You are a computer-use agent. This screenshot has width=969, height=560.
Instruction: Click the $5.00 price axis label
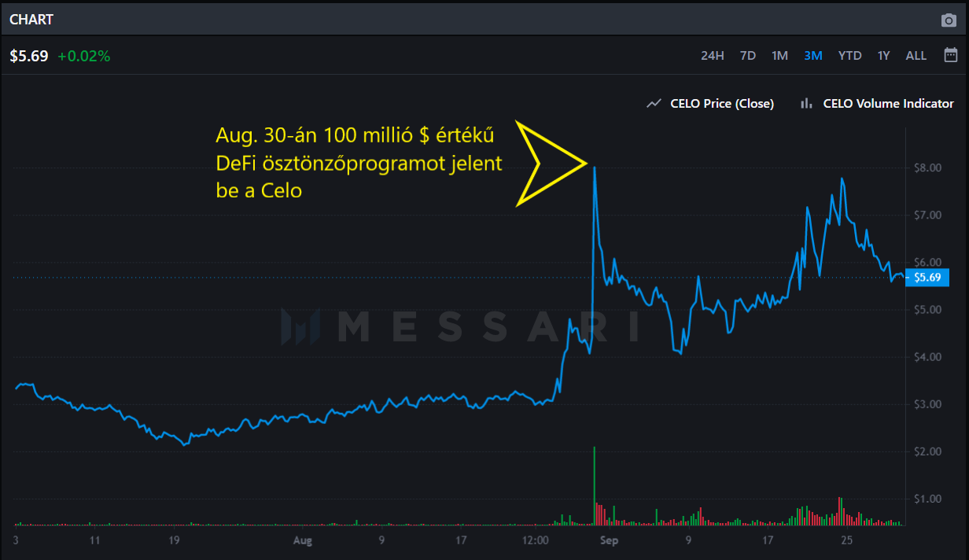click(x=928, y=309)
